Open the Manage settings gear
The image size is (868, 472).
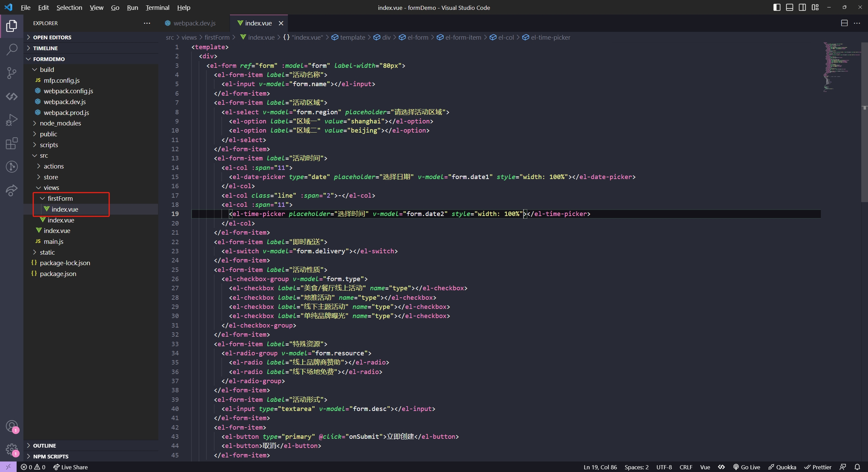coord(12,449)
